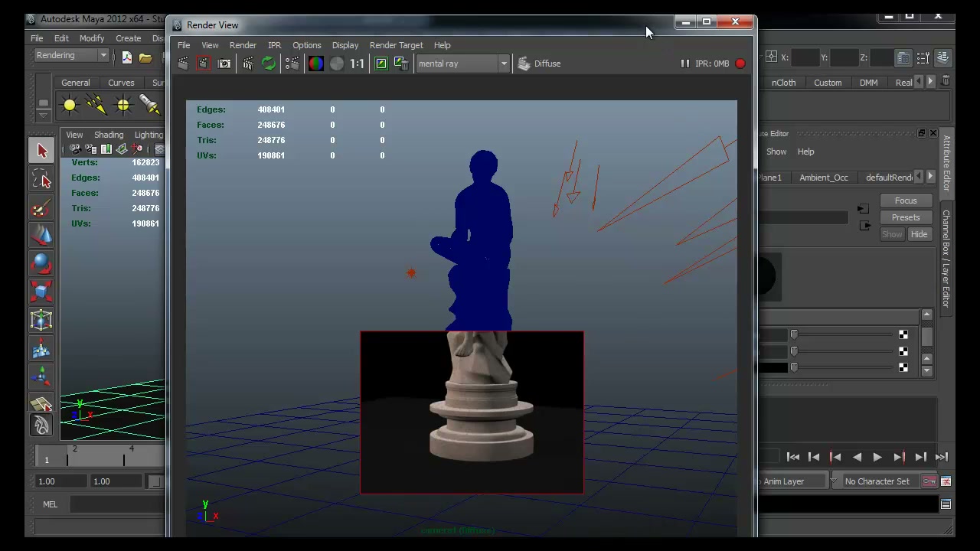Open Render Settings icon in Render View
980x551 pixels.
[292, 64]
